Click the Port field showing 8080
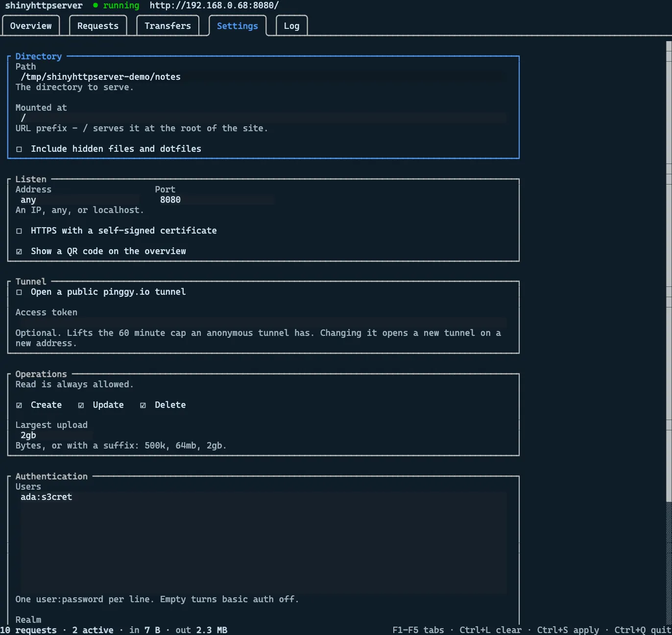The width and height of the screenshot is (672, 635). [x=215, y=200]
